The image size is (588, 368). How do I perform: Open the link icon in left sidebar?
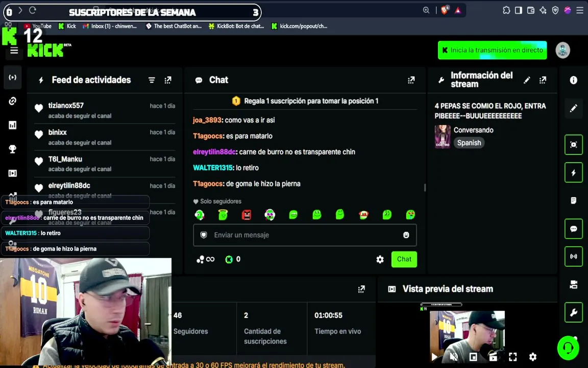(x=13, y=101)
